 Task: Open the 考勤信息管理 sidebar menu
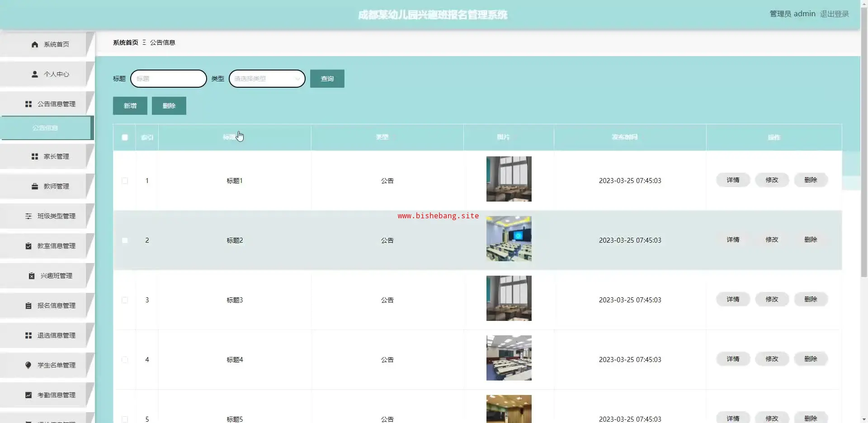click(x=47, y=395)
